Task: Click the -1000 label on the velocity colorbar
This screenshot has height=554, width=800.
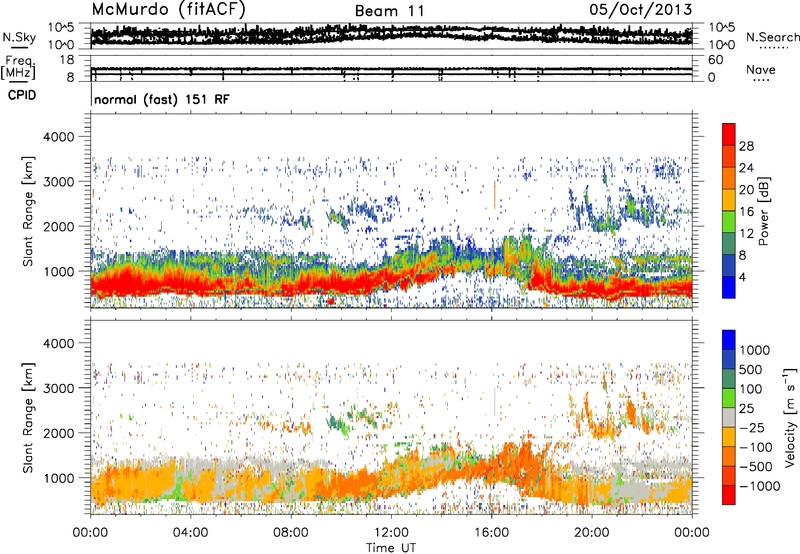Action: [760, 486]
